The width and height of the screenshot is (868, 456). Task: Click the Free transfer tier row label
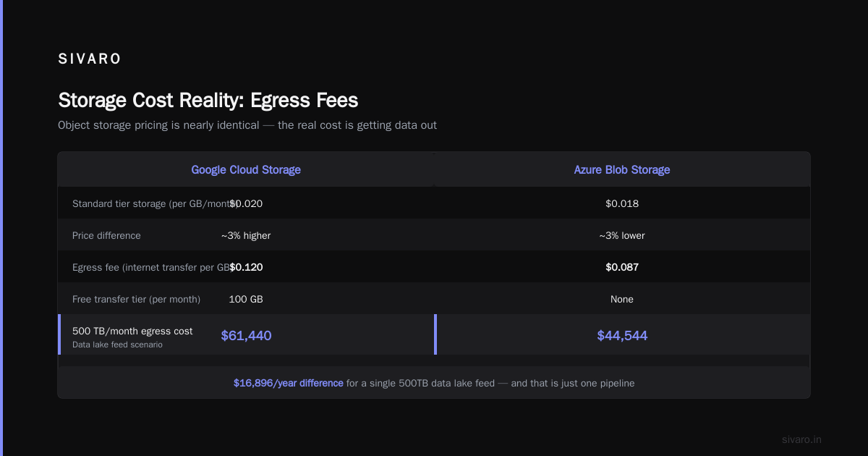click(x=137, y=299)
